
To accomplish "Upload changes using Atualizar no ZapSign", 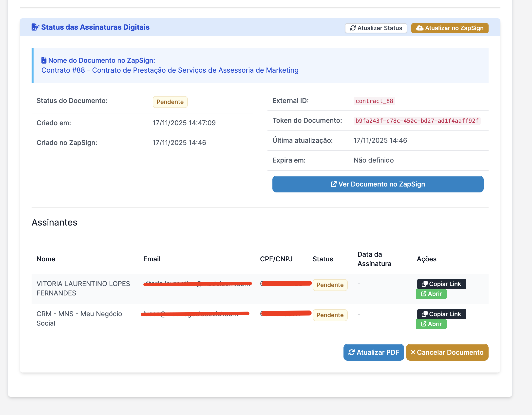I will [x=450, y=28].
